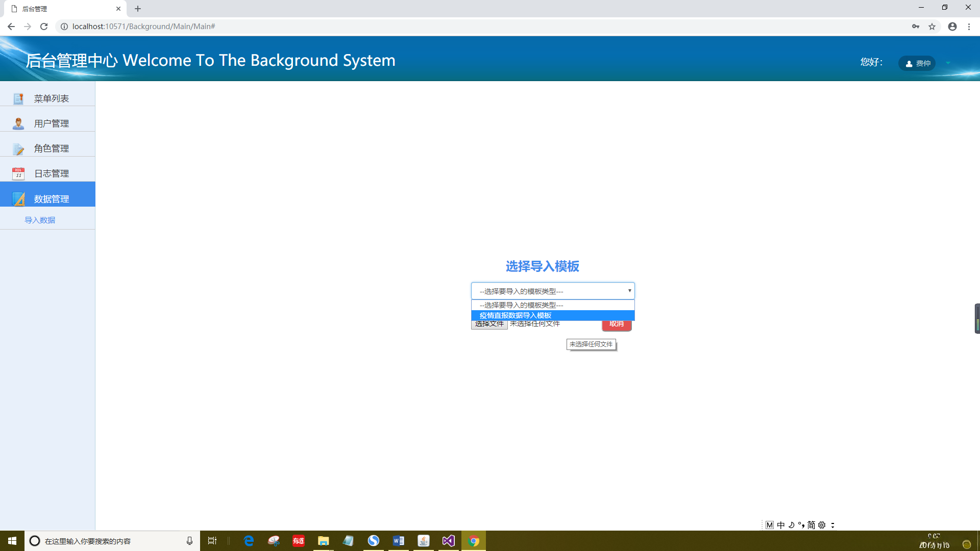
Task: Open Visual Studio from the taskbar
Action: [448, 541]
